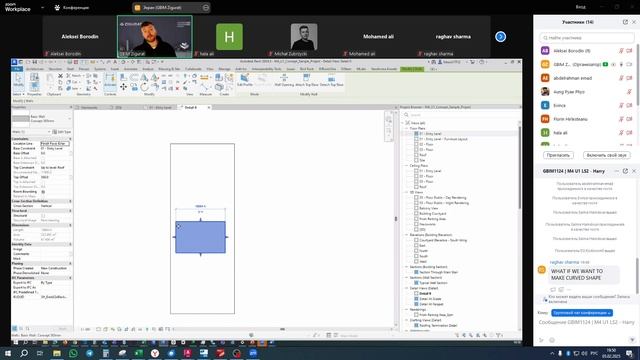Click the Attach Top/Base tool
640x360 pixels.
tap(307, 80)
